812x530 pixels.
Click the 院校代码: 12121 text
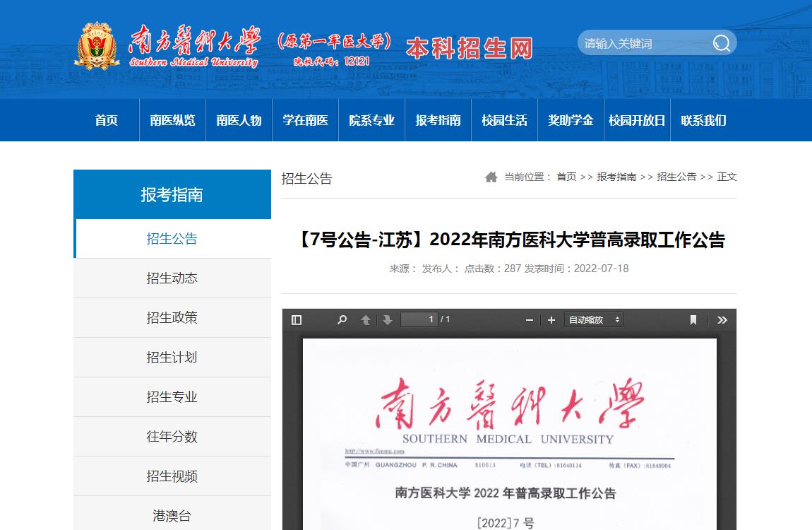tap(332, 61)
